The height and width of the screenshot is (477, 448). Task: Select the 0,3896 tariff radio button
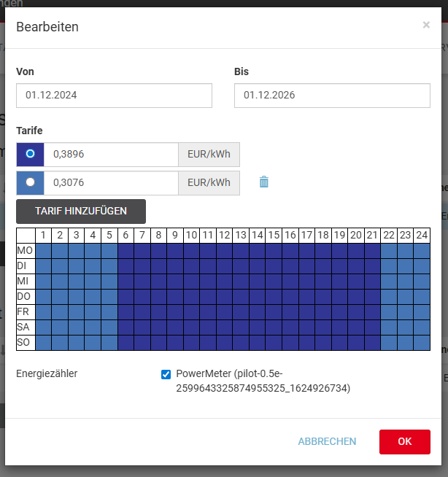[x=30, y=155]
